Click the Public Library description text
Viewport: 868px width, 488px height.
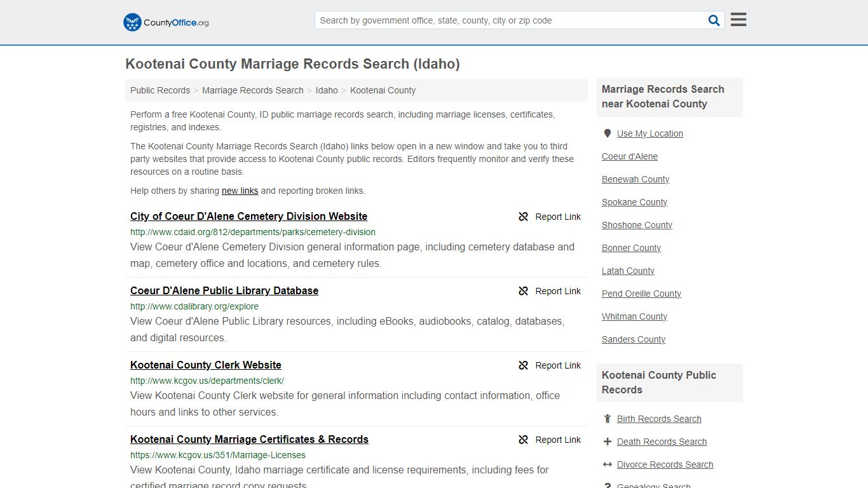[x=348, y=329]
